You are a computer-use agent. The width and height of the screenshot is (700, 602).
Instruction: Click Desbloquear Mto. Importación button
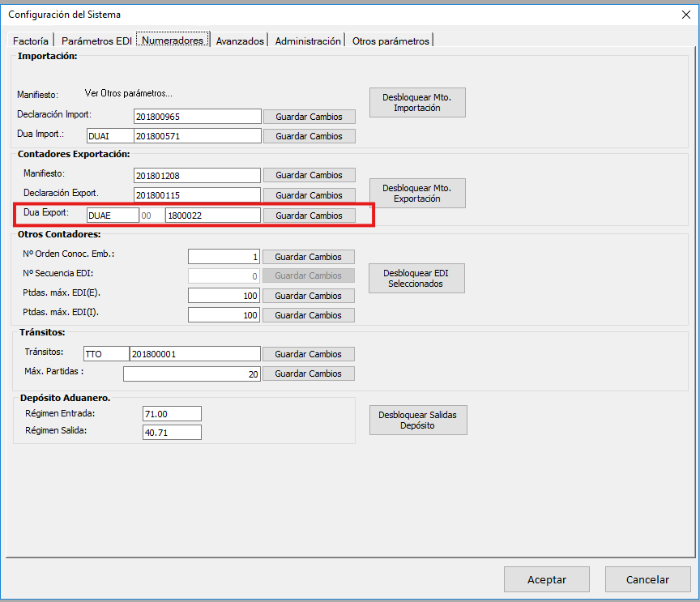pyautogui.click(x=417, y=102)
